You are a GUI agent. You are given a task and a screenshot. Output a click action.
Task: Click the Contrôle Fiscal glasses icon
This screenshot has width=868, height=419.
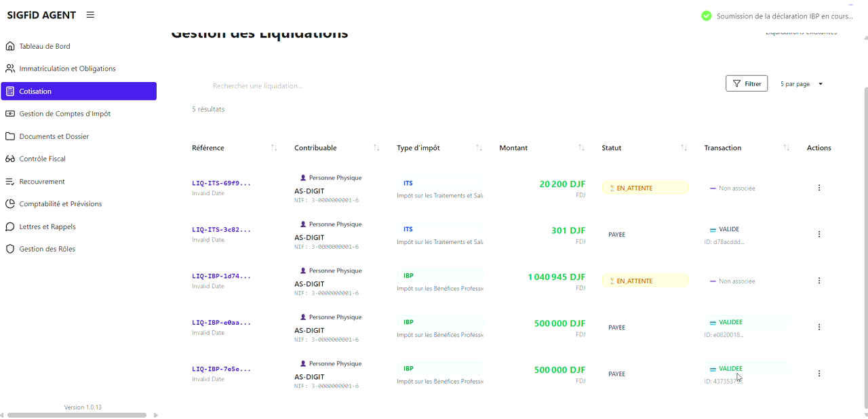click(x=10, y=159)
